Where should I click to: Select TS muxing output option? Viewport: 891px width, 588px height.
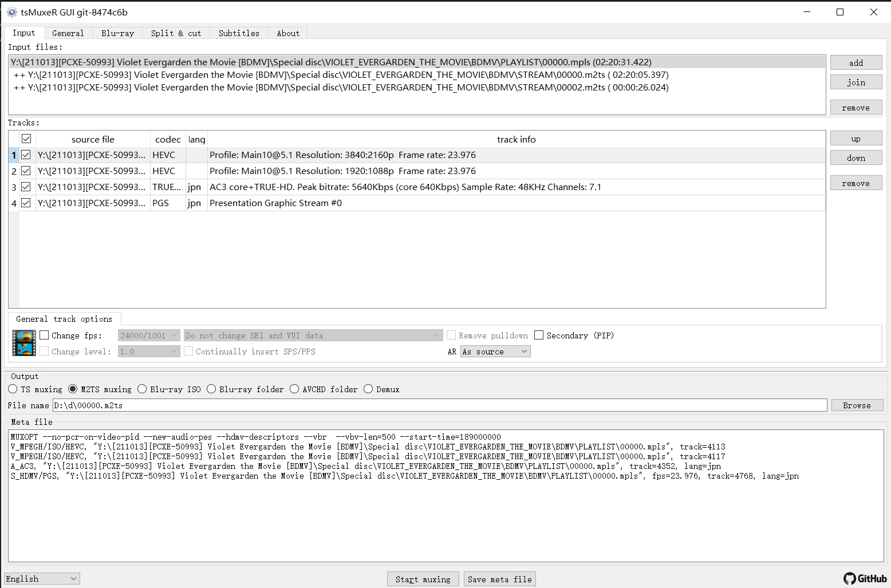[x=13, y=389]
